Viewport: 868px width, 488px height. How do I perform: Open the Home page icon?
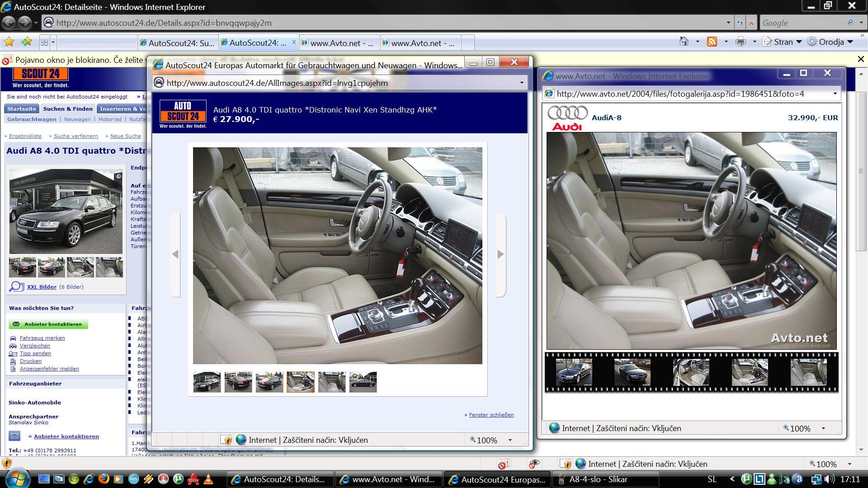click(684, 42)
